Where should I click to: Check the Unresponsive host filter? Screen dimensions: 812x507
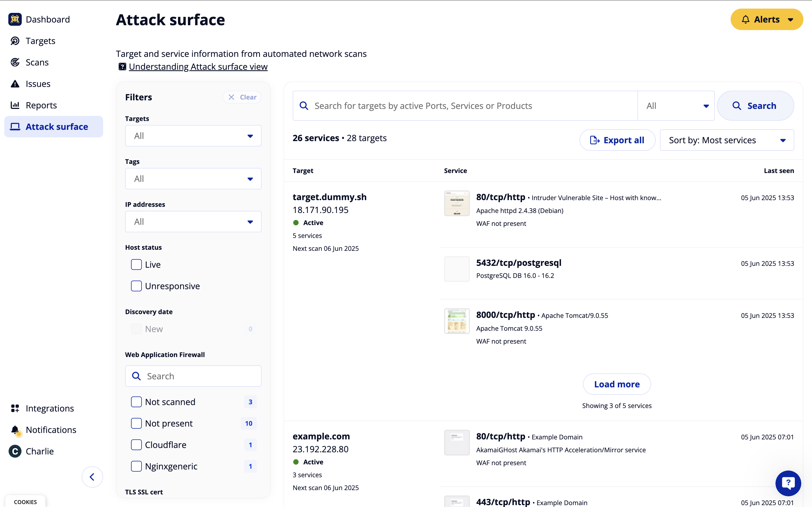tap(136, 286)
